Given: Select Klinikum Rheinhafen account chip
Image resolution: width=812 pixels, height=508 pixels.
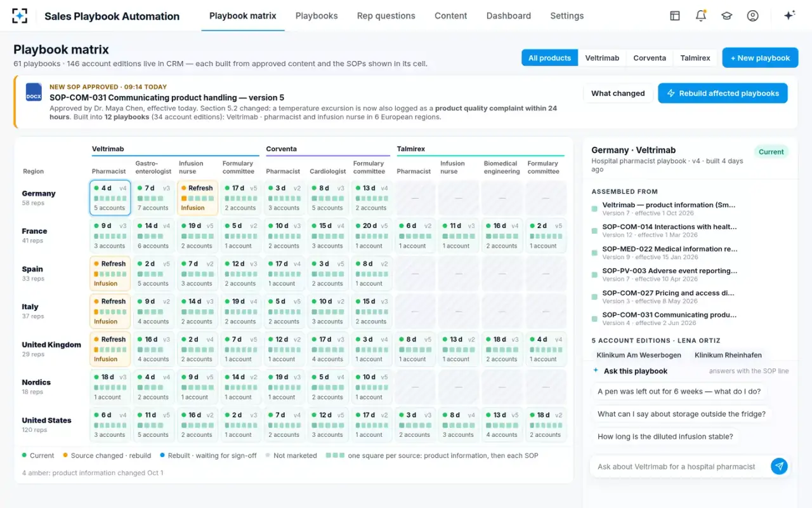Looking at the screenshot, I should [x=728, y=355].
